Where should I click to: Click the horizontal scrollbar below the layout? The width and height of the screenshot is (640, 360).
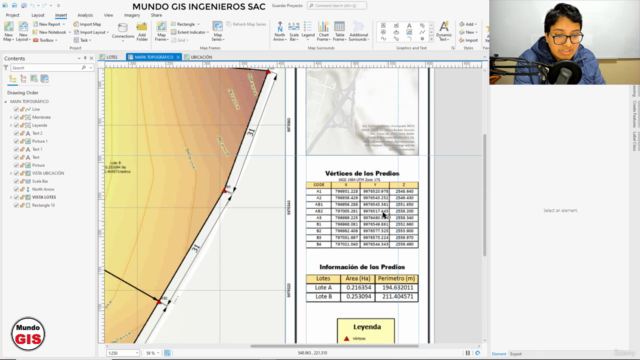[334, 346]
